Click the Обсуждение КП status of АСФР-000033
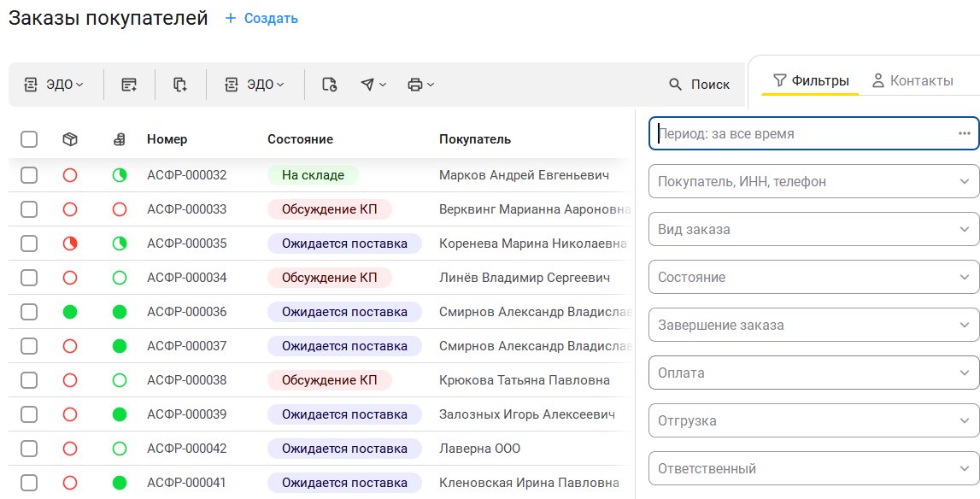Viewport: 980px width, 499px height. point(330,209)
